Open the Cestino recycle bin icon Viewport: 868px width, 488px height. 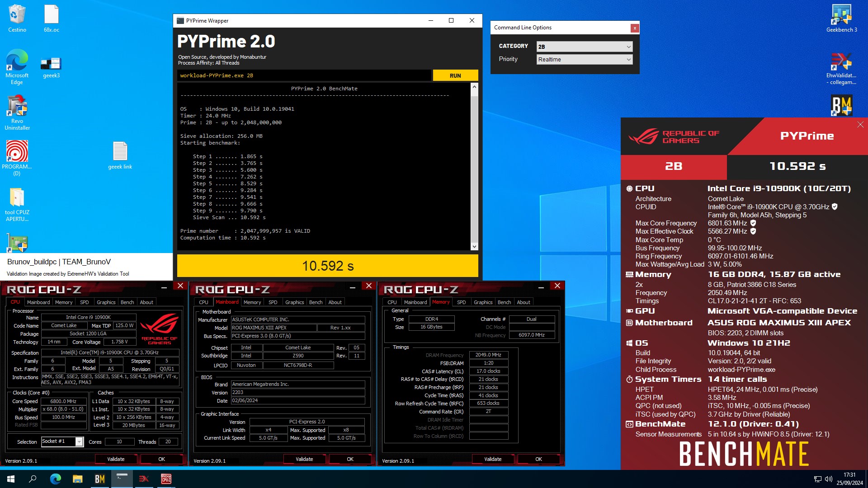click(x=17, y=18)
